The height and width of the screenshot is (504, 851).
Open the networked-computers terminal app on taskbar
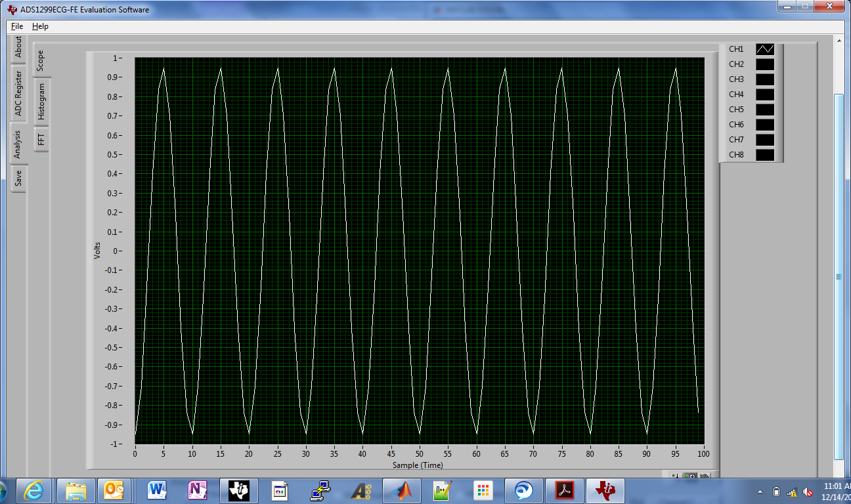tap(320, 490)
